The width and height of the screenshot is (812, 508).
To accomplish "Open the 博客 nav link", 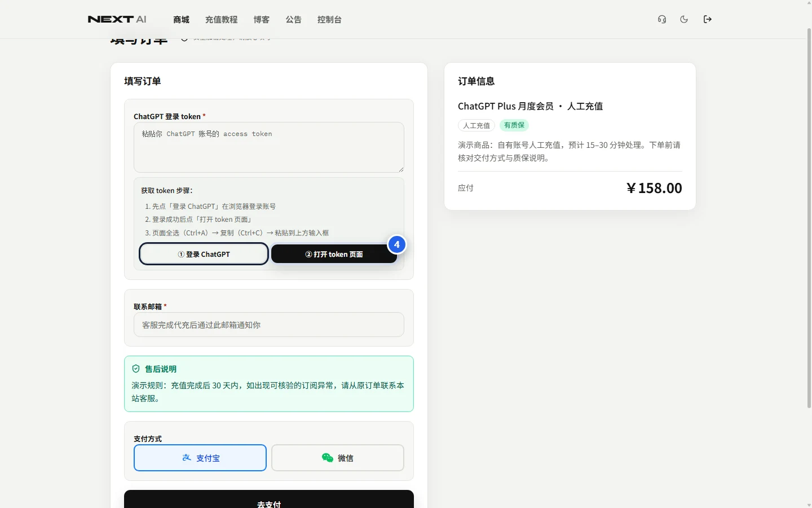I will [262, 20].
